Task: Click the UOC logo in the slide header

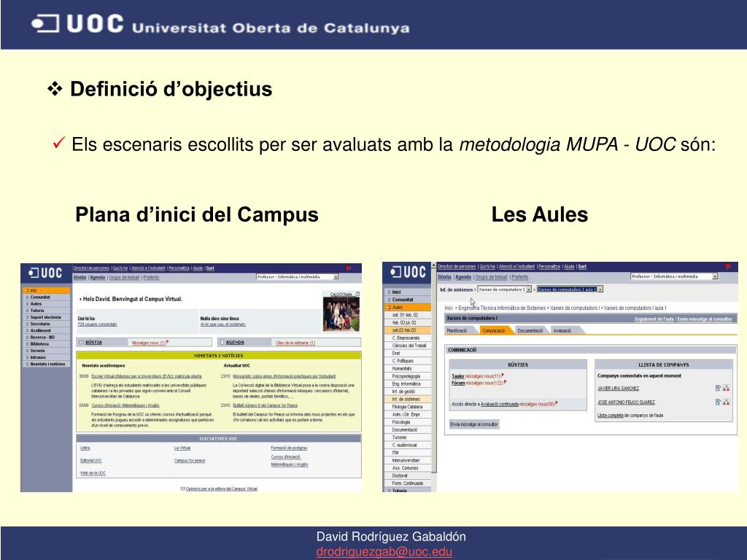Action: click(x=77, y=24)
